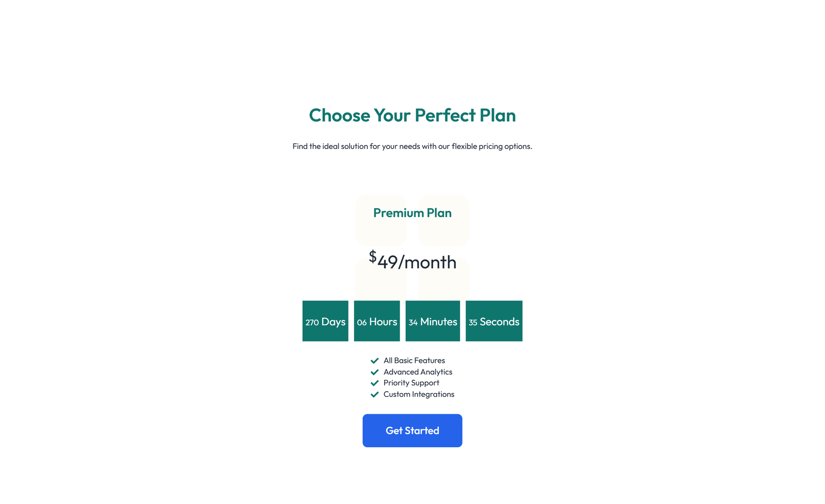The image size is (825, 504).
Task: Toggle the Advanced Analytics feature
Action: point(418,372)
